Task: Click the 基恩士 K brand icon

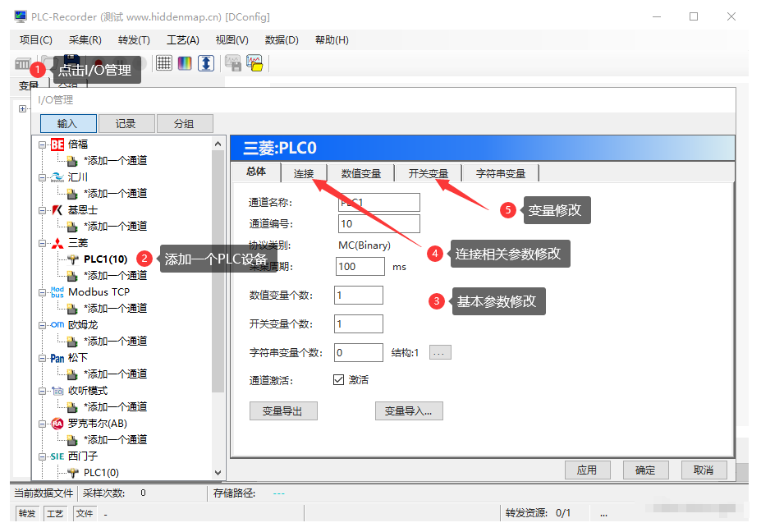Action: tap(57, 210)
